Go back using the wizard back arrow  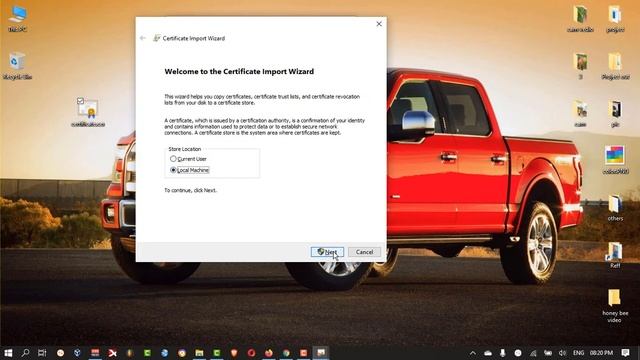142,38
